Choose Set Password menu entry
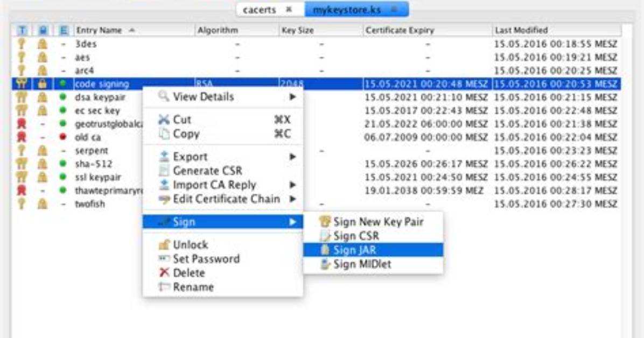 coord(222,259)
